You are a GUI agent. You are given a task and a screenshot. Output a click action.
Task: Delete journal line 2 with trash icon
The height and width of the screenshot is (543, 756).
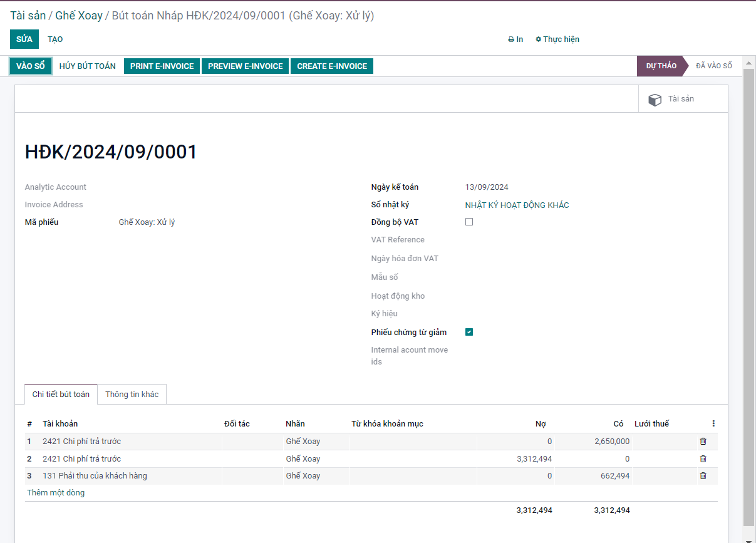tap(703, 459)
